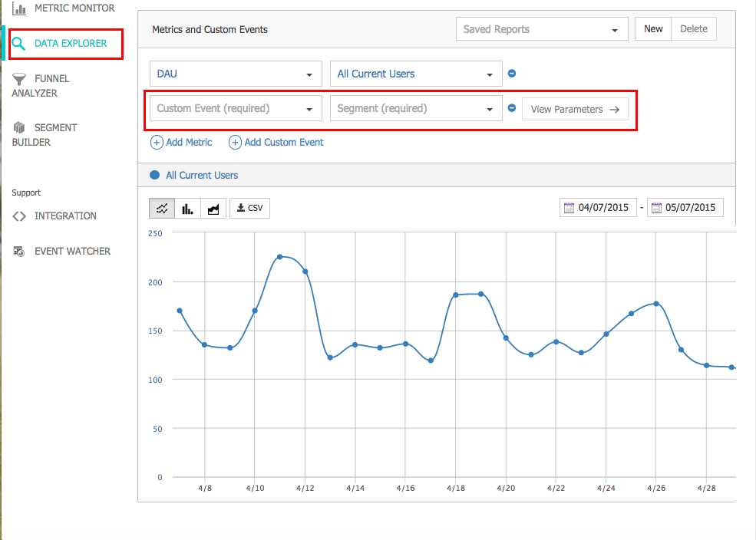This screenshot has width=756, height=540.
Task: Go to Data Explorer in sidebar
Action: [x=70, y=44]
